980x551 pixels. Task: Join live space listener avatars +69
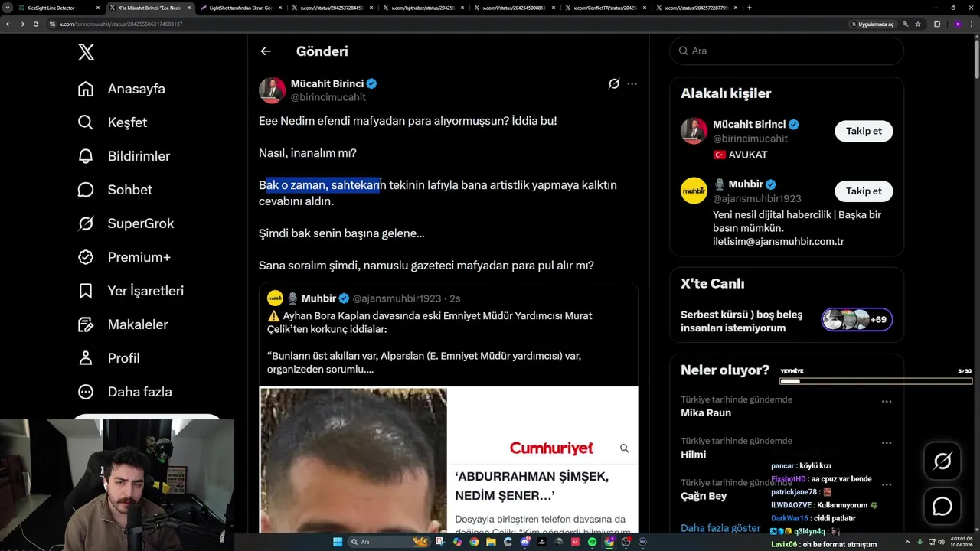tap(857, 319)
